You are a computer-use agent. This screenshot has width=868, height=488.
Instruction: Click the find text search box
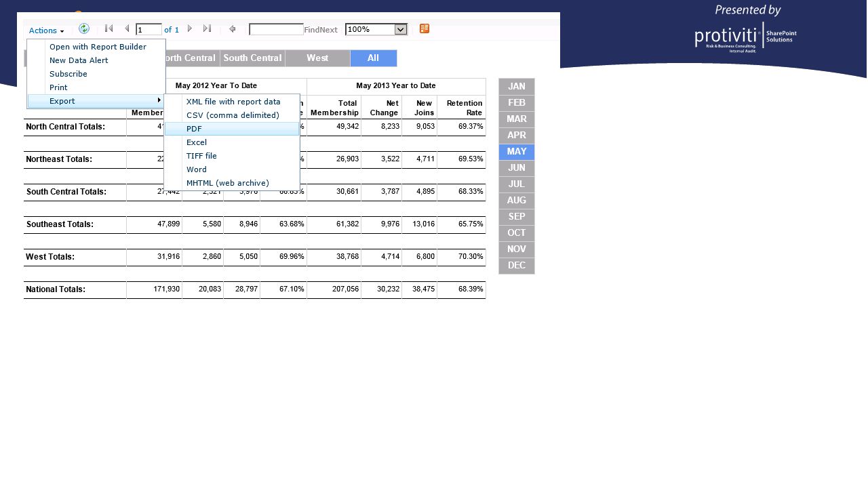[276, 29]
